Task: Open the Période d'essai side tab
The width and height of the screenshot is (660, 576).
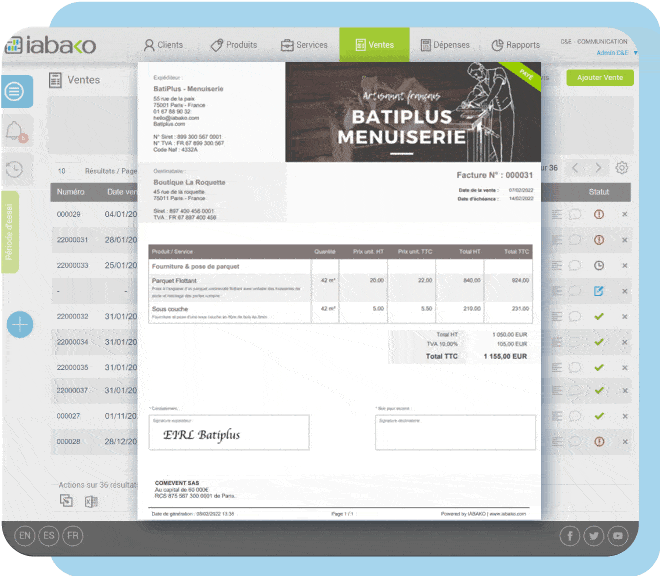Action: [x=10, y=232]
